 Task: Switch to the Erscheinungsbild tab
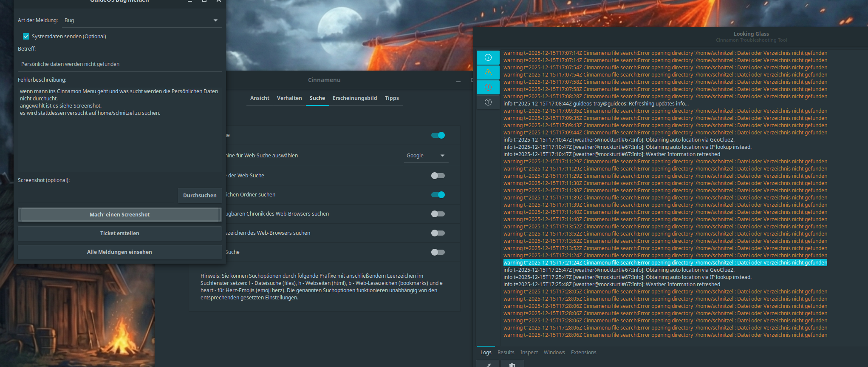tap(355, 98)
